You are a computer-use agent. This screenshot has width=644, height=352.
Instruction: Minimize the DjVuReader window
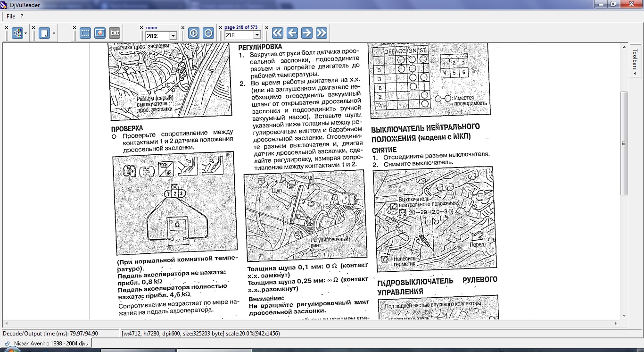tap(601, 4)
